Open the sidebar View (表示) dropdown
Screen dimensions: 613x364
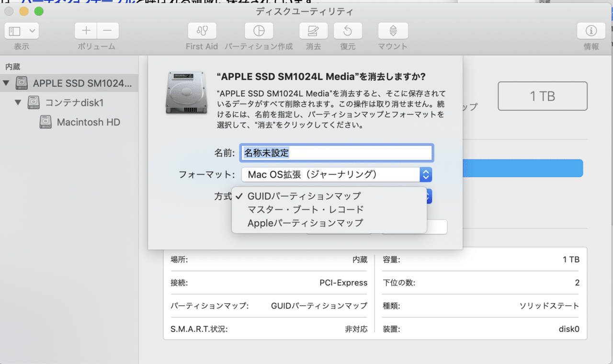coord(22,31)
